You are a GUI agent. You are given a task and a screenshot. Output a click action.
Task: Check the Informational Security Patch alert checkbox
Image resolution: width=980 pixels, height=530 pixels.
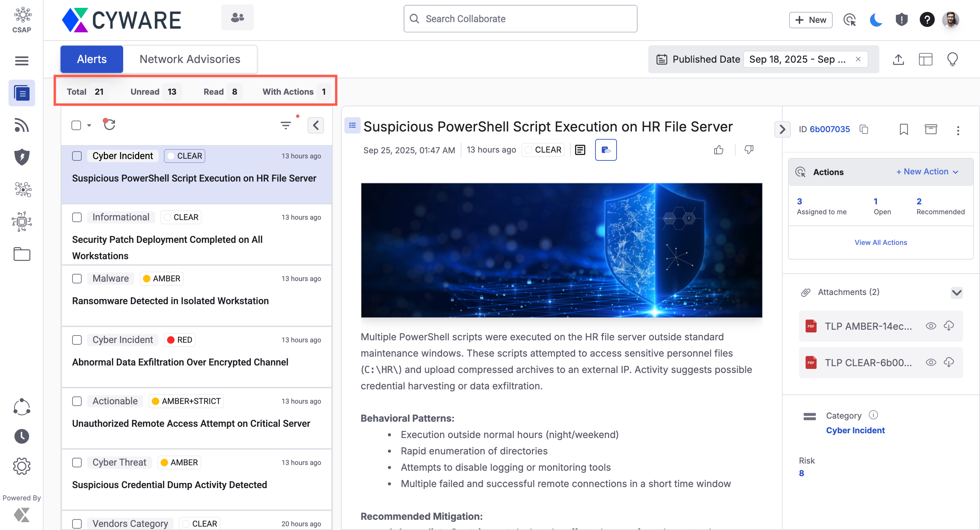coord(77,217)
